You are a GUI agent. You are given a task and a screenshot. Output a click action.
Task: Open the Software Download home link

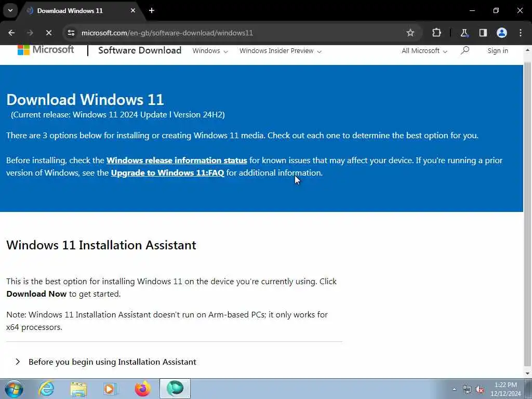coord(140,50)
